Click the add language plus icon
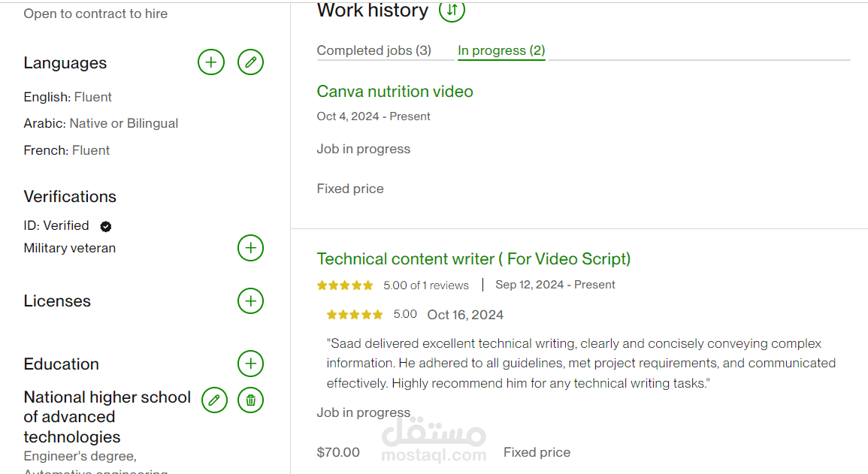The width and height of the screenshot is (868, 474). [x=211, y=62]
